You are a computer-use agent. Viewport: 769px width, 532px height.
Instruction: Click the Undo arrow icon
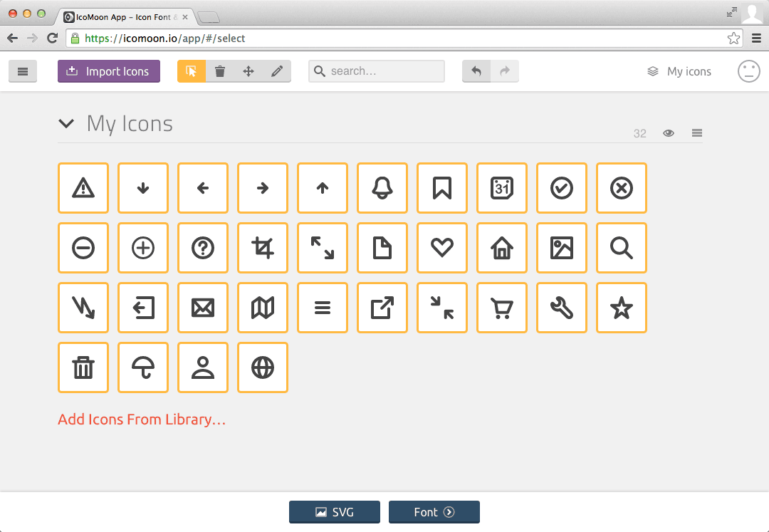[x=476, y=71]
